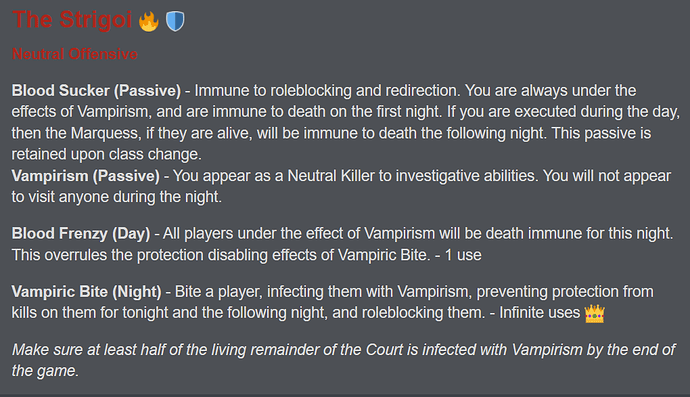The image size is (690, 397).
Task: Click the word Court in win condition
Action: tap(385, 350)
